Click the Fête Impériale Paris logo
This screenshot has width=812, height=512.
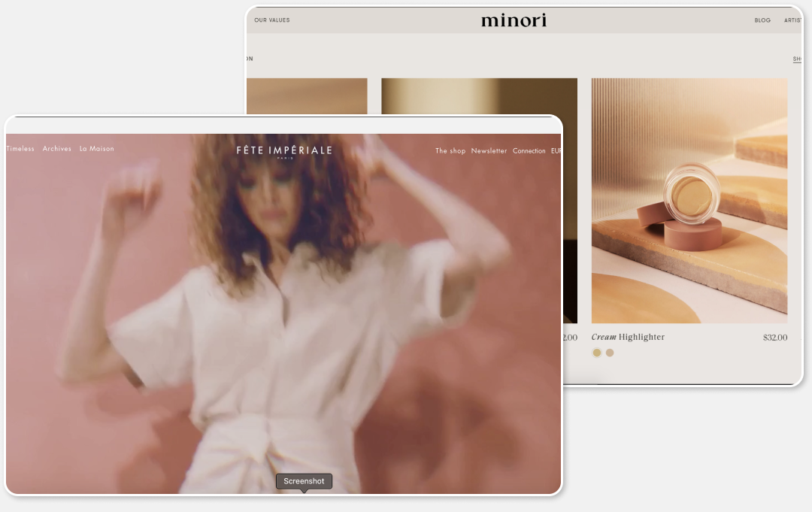pyautogui.click(x=284, y=152)
